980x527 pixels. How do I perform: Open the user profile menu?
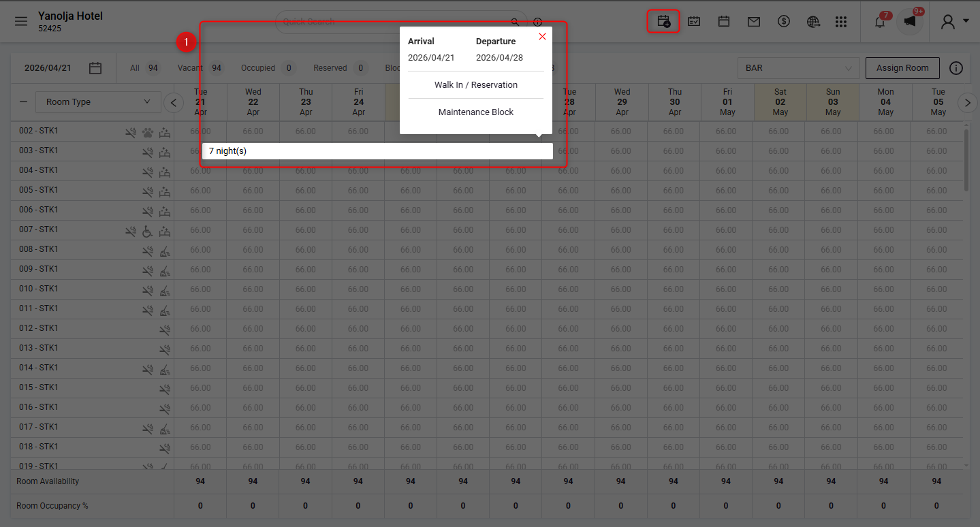(x=954, y=22)
